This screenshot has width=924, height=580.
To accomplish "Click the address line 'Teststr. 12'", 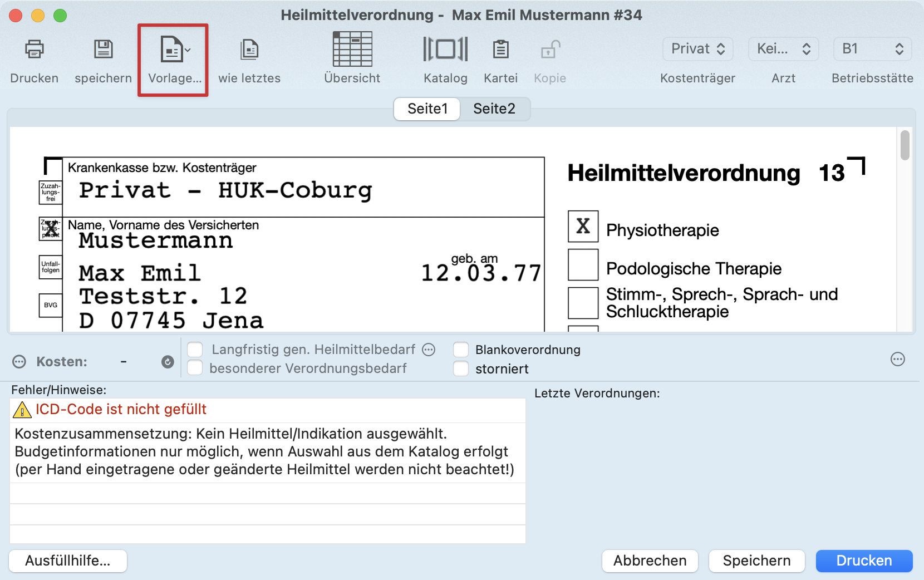I will pos(163,296).
